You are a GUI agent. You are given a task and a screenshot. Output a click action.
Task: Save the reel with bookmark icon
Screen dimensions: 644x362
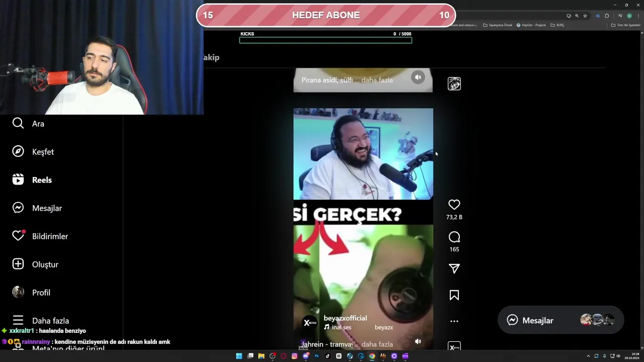tap(454, 295)
